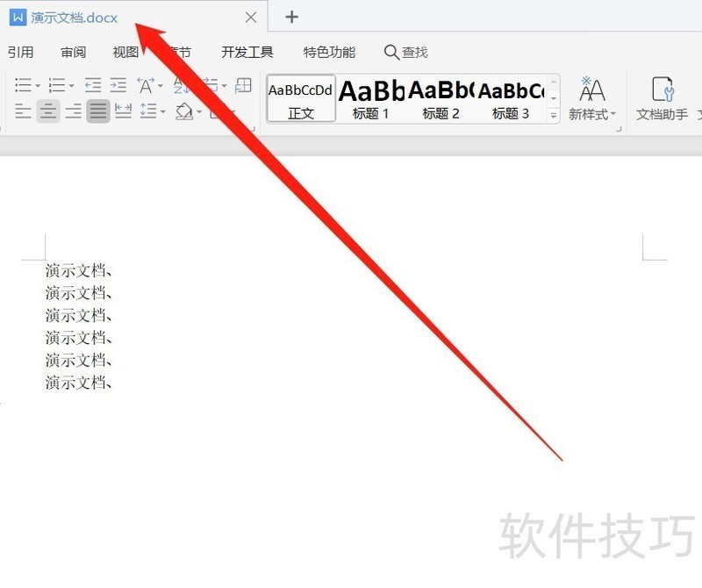
Task: Click the numbered list icon
Action: click(57, 85)
